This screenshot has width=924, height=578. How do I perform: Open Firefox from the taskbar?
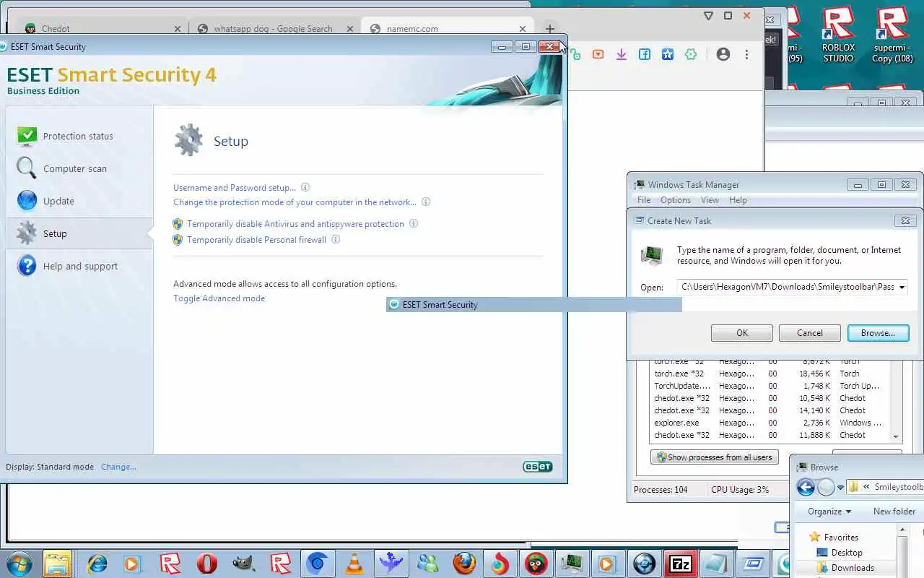(x=464, y=564)
